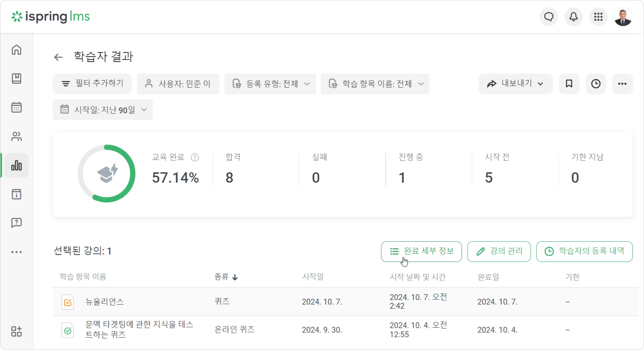Expand 등록 유형: 전체 dropdown
This screenshot has width=644, height=350.
coord(270,84)
